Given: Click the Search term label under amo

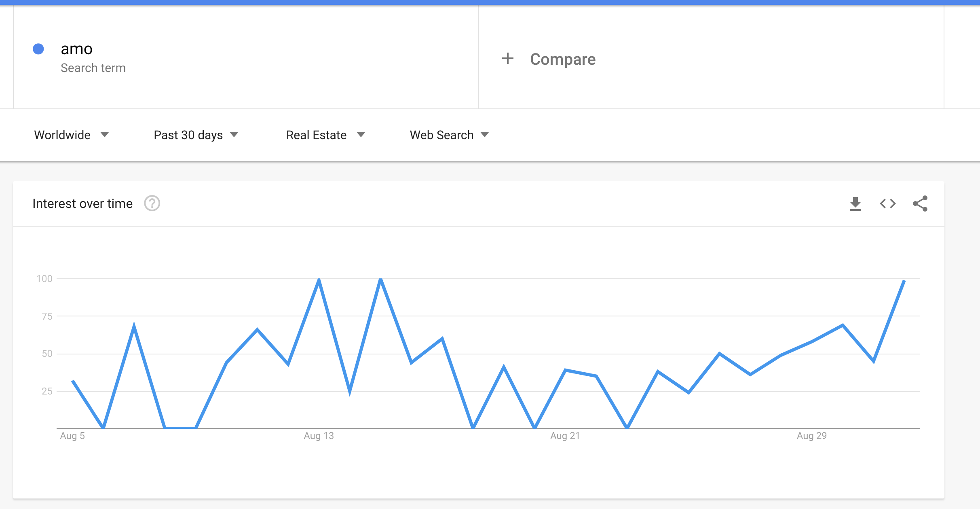Looking at the screenshot, I should coord(93,68).
